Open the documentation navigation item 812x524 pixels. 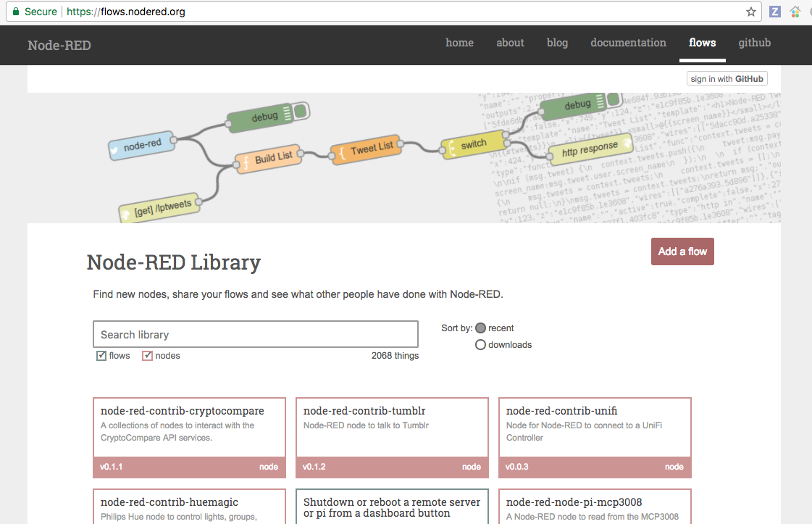(x=628, y=43)
